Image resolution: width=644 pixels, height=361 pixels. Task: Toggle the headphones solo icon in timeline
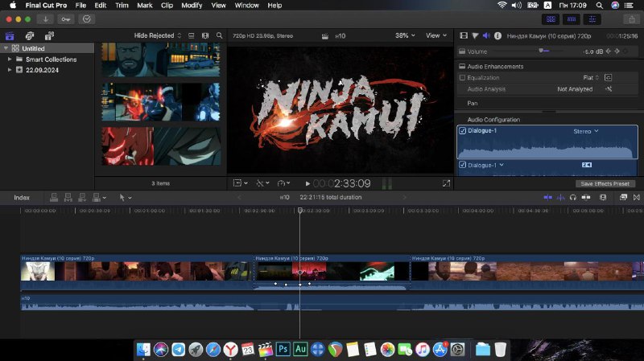(573, 197)
